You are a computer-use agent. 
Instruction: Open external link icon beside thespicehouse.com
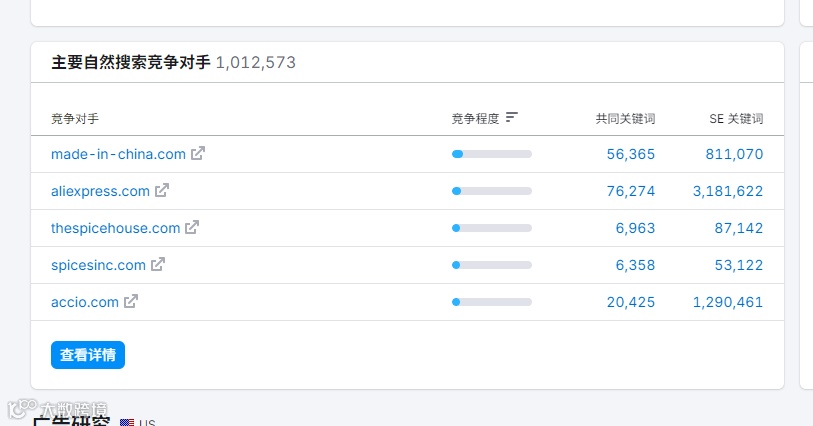pyautogui.click(x=192, y=227)
